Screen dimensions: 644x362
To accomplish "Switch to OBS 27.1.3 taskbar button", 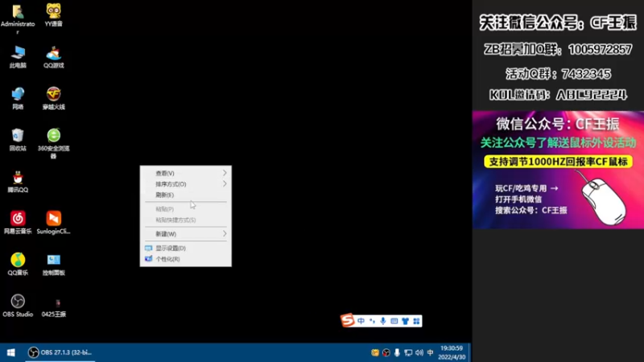I will [60, 352].
